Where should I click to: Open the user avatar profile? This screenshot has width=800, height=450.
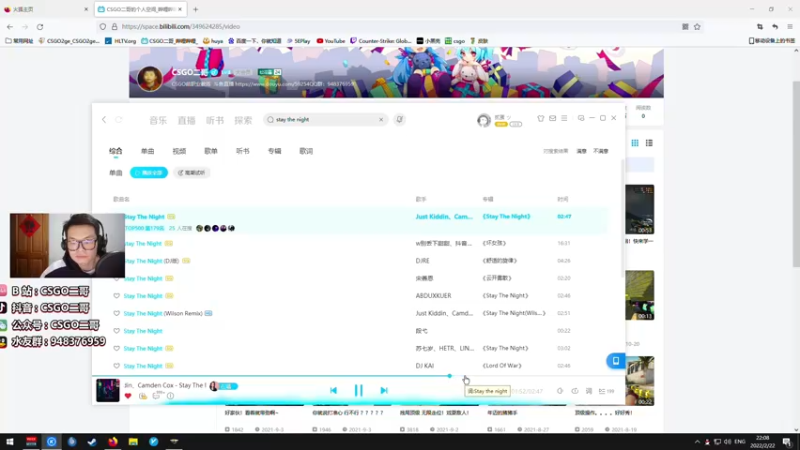[x=484, y=120]
